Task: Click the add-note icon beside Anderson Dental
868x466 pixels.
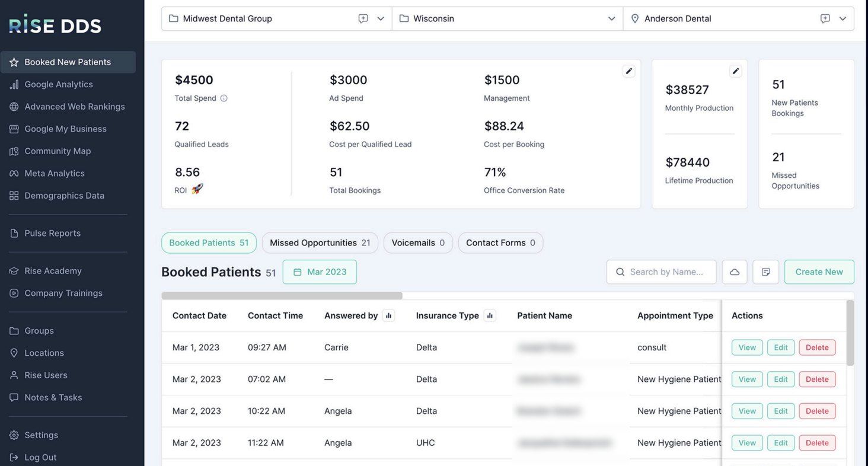Action: (825, 18)
